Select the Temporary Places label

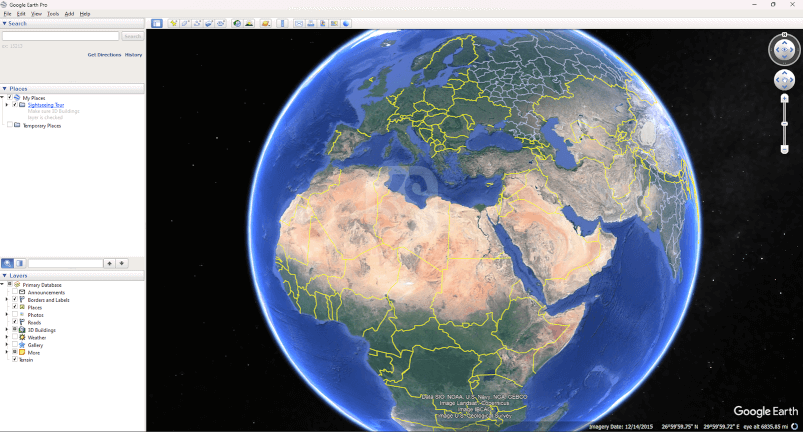42,125
